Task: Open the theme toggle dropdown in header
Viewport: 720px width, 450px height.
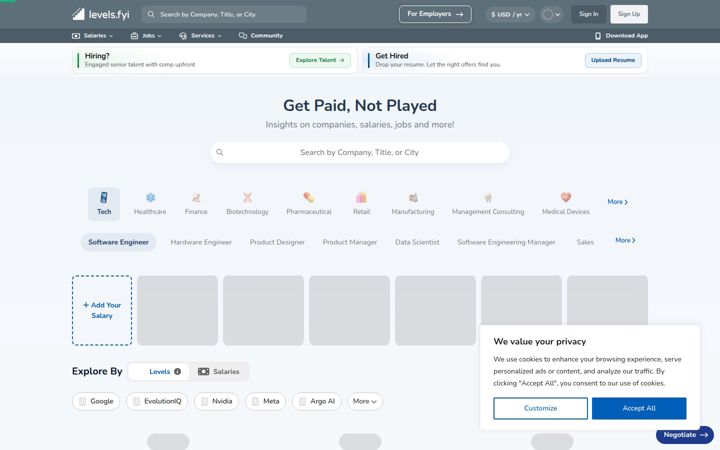Action: click(551, 15)
